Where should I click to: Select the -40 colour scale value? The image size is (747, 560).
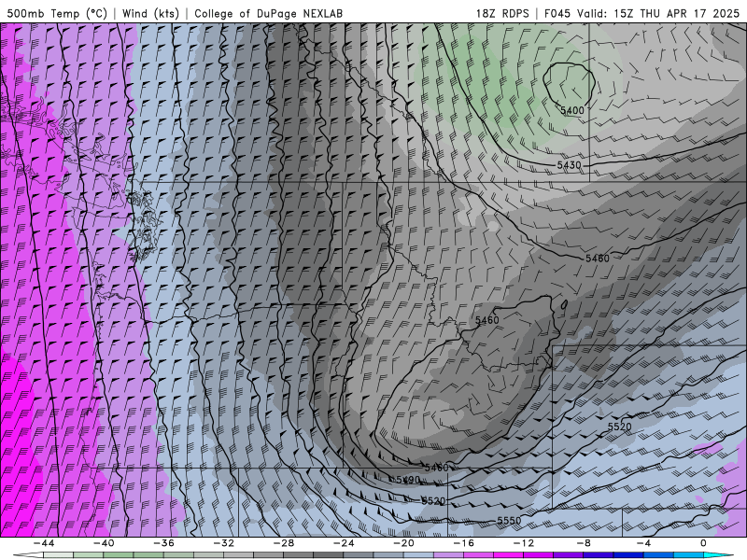pos(104,543)
